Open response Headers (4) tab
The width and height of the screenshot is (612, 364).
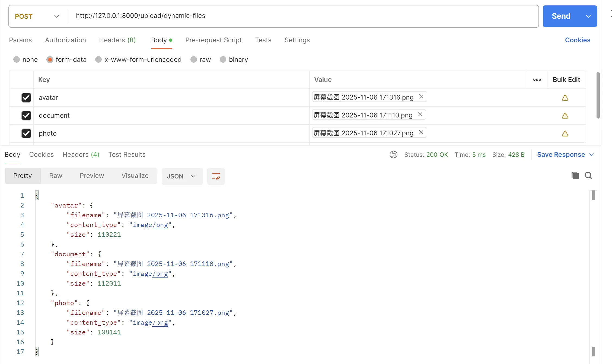click(81, 155)
